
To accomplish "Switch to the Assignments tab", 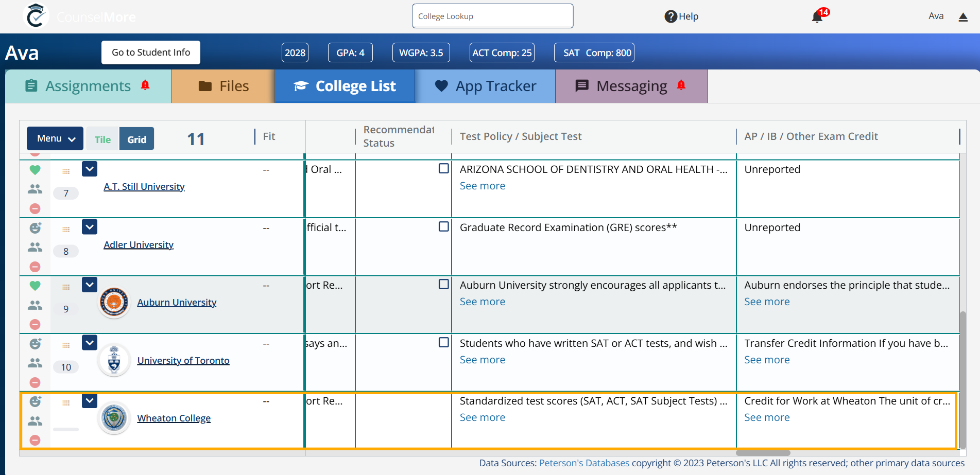I will 88,86.
